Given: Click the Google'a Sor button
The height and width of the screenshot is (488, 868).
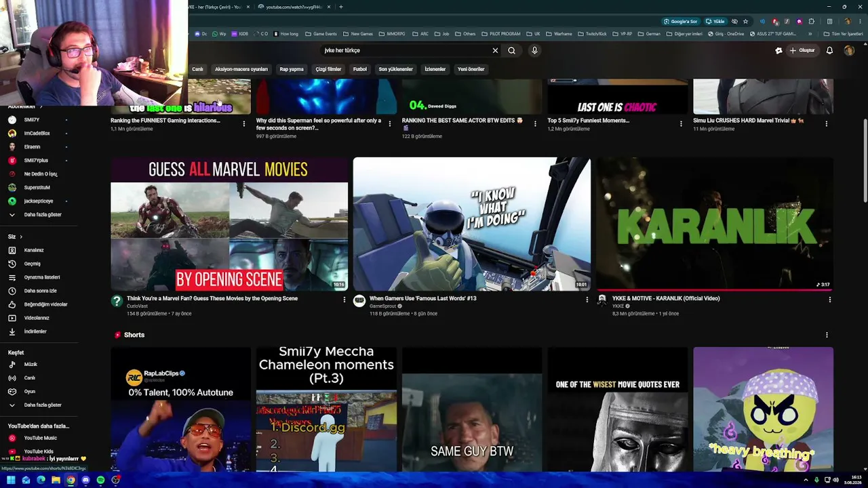Looking at the screenshot, I should pos(681,21).
